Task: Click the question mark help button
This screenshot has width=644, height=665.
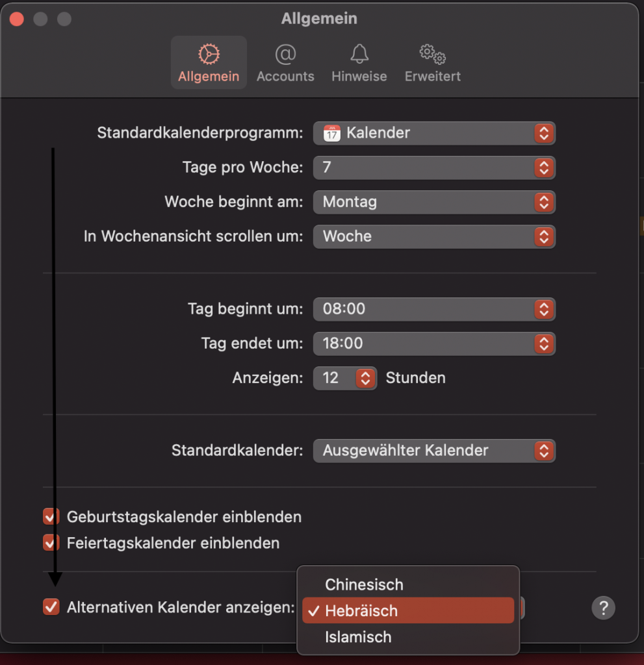Action: point(603,608)
